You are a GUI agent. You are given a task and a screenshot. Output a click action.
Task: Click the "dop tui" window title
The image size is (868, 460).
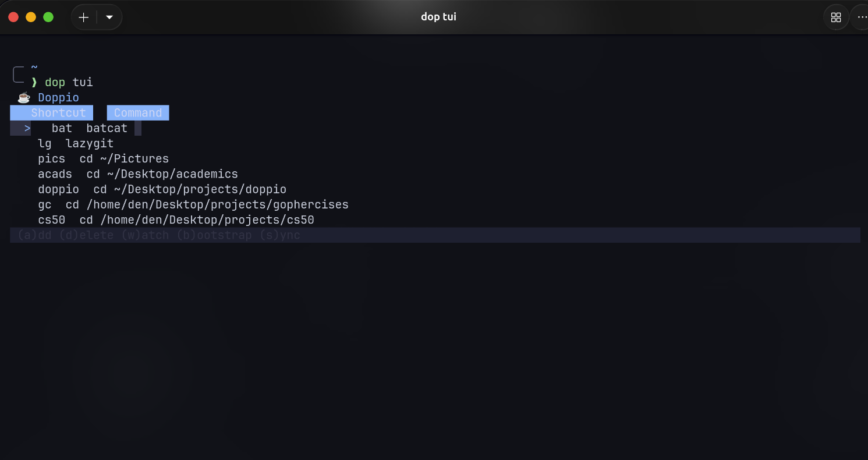[438, 17]
